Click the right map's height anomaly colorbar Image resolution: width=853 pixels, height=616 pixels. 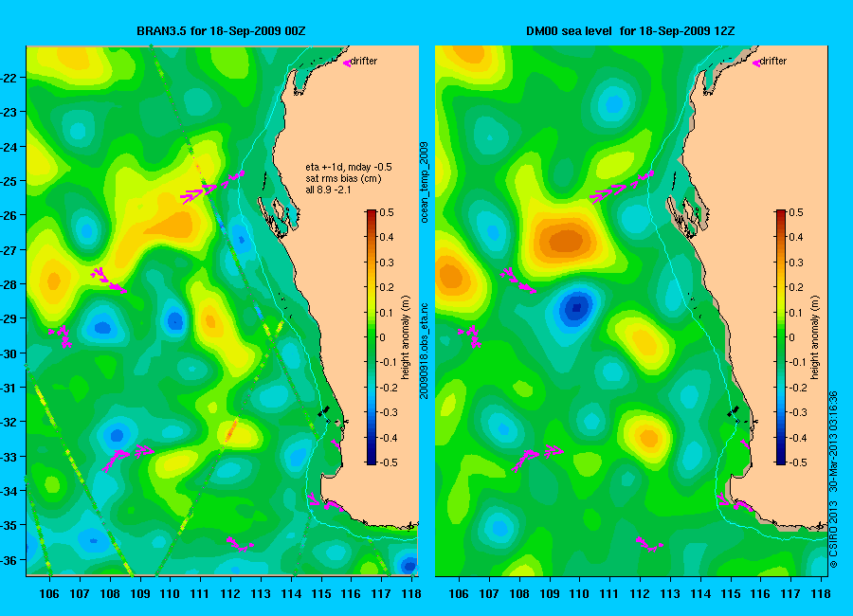coord(780,336)
